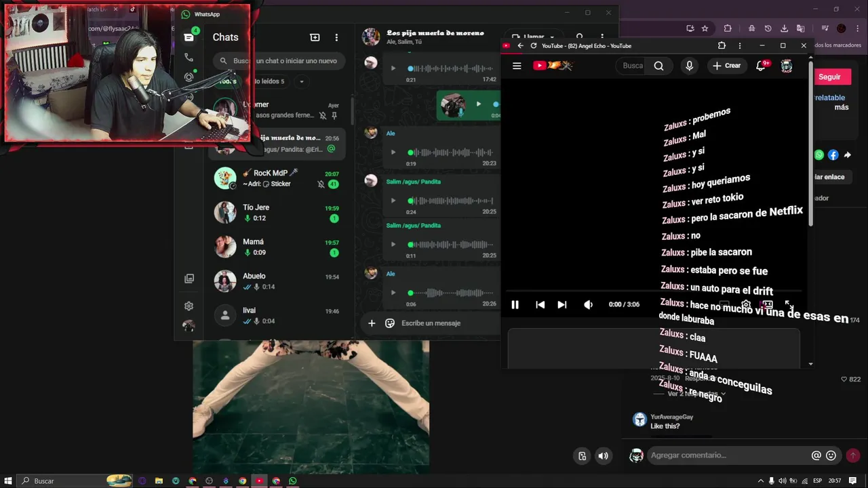
Task: Open the Abuelo chat
Action: point(278,281)
